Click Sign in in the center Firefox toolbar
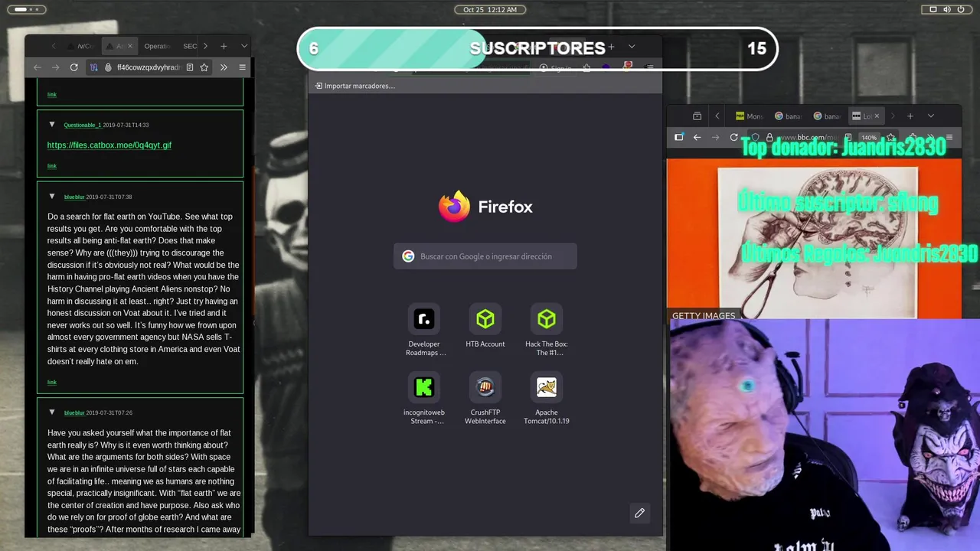 pos(555,68)
